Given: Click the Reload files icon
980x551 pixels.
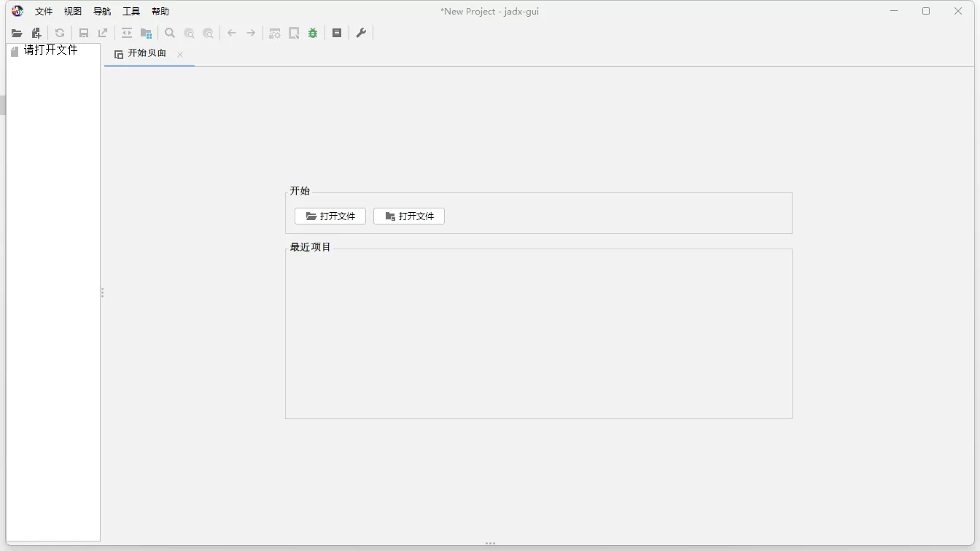Looking at the screenshot, I should tap(59, 33).
